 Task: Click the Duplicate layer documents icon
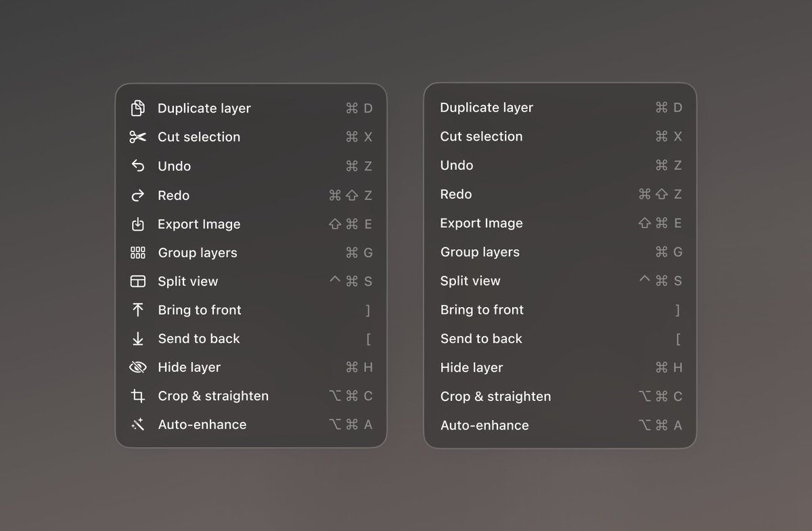[138, 108]
